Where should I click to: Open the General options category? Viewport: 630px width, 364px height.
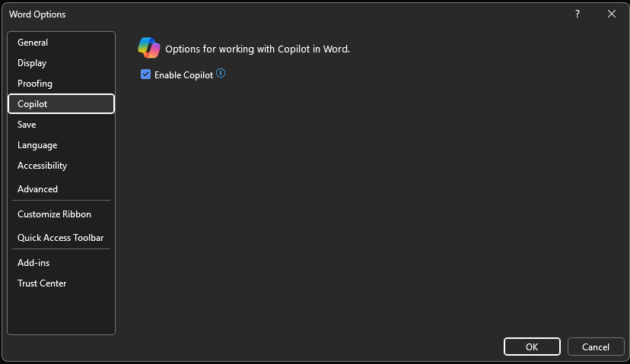33,43
